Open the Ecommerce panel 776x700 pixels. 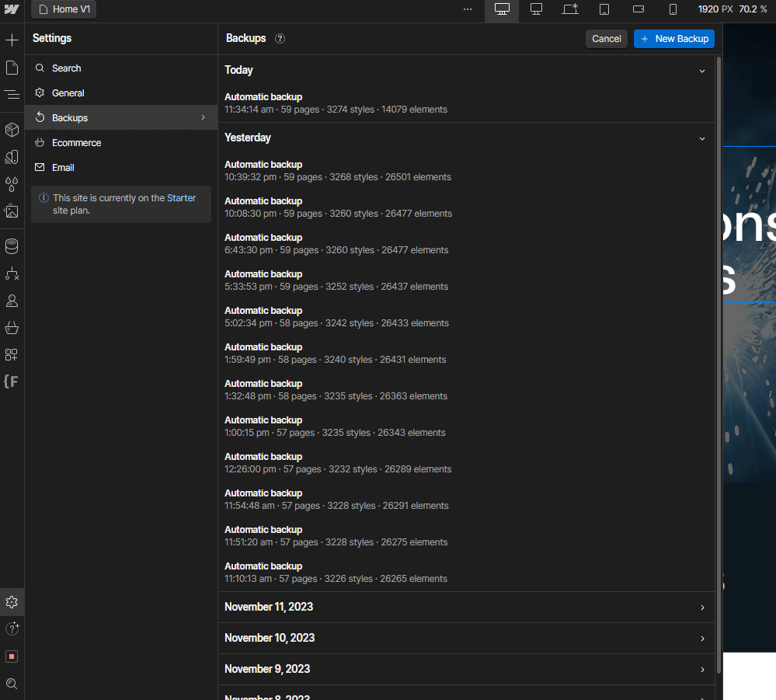click(x=12, y=328)
